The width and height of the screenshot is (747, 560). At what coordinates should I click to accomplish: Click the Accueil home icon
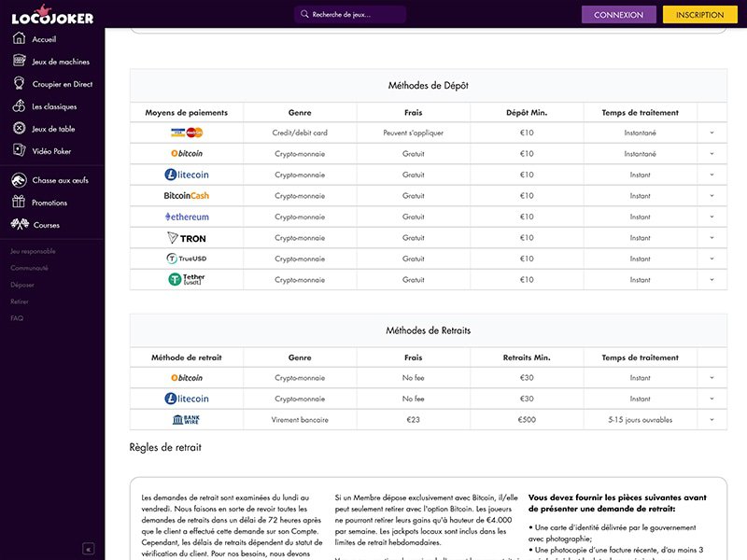19,38
